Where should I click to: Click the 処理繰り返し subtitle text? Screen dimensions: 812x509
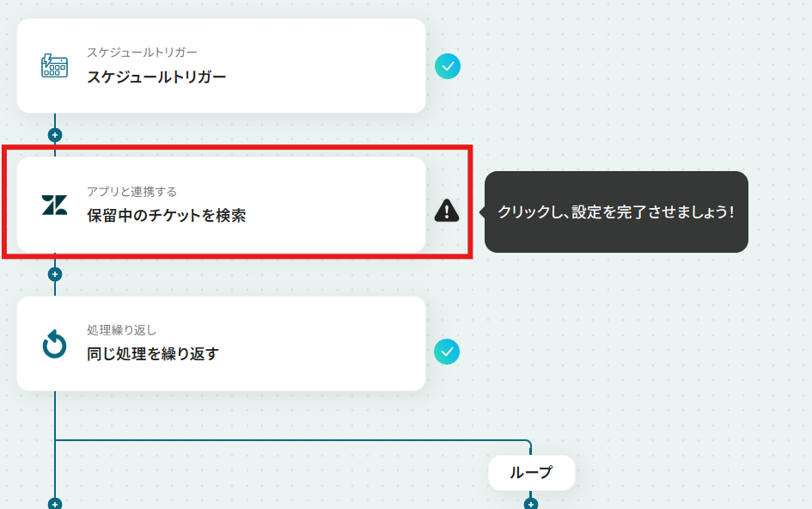[x=121, y=330]
